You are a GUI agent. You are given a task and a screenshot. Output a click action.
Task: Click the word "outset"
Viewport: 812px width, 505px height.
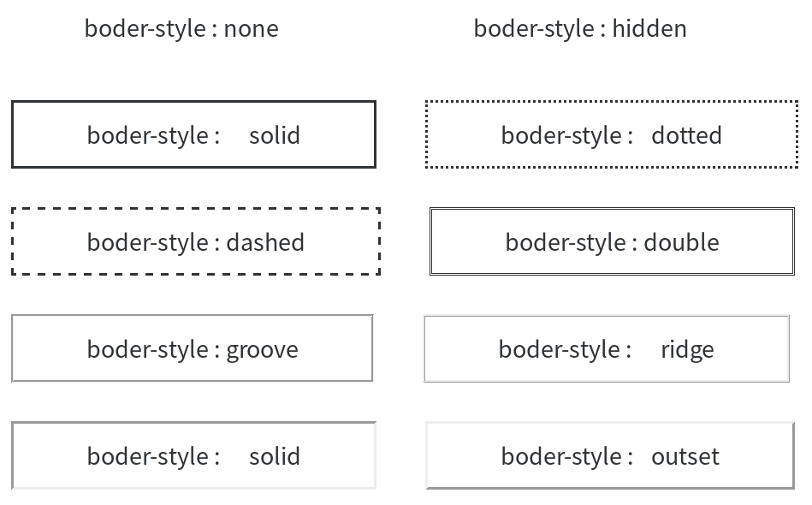click(685, 456)
